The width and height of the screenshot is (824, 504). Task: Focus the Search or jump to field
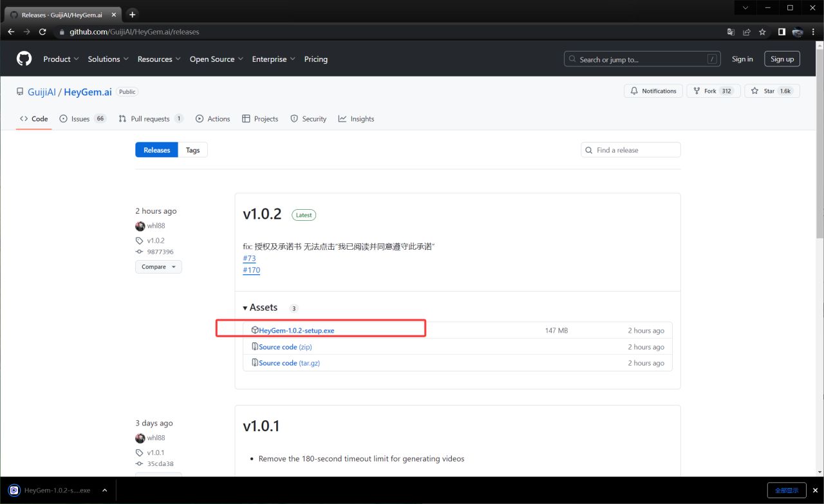[x=642, y=59]
